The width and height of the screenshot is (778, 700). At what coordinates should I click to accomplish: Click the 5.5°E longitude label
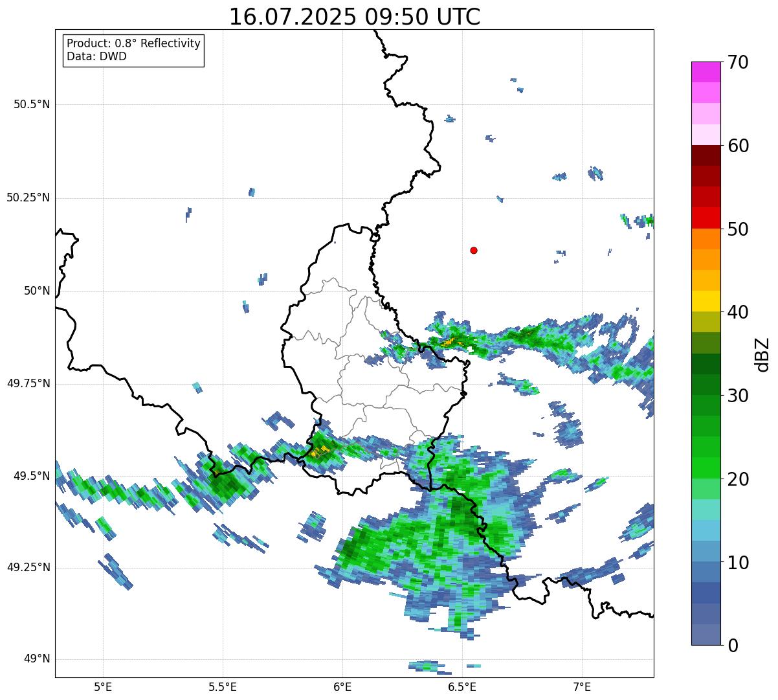223,686
